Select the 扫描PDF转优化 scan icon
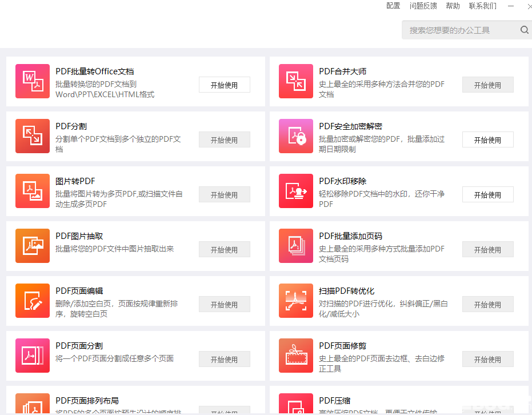The width and height of the screenshot is (532, 415). 296,301
